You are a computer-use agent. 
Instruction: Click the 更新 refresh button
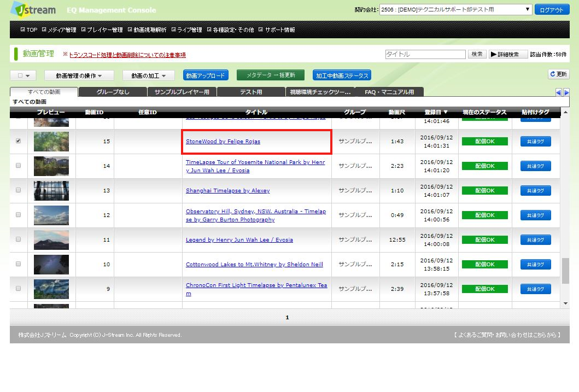coord(559,74)
